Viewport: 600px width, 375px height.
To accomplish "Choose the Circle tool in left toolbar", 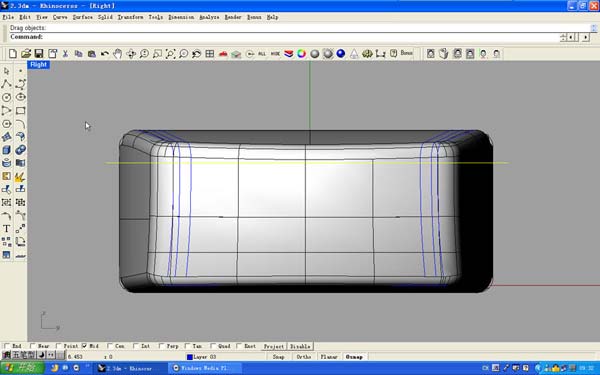I will pyautogui.click(x=7, y=97).
